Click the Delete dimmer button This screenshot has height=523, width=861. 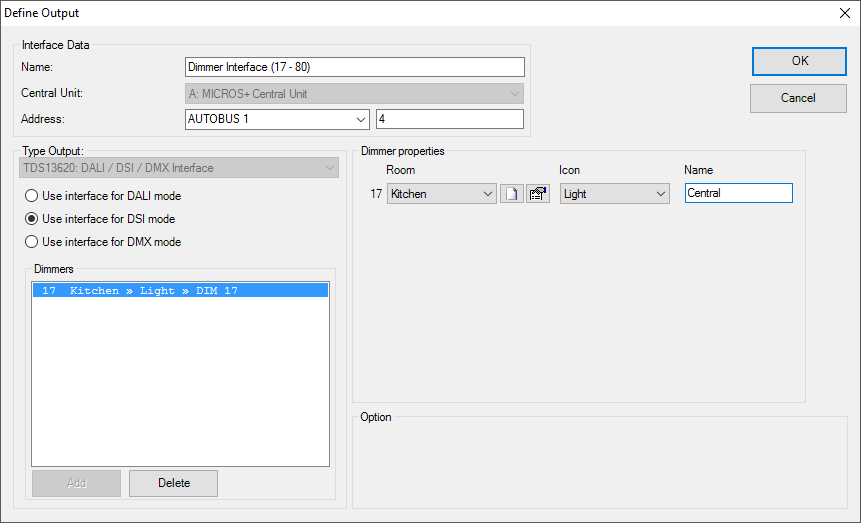click(x=173, y=483)
